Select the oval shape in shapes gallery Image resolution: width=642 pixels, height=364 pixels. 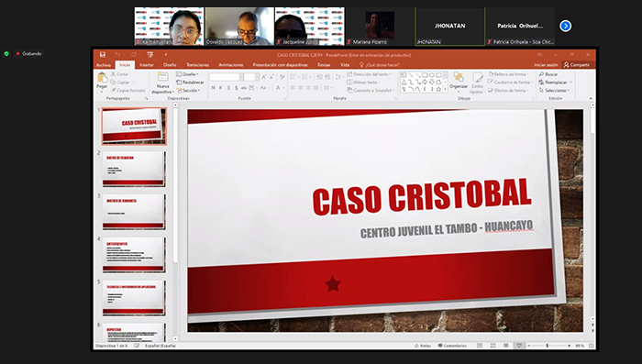pos(432,75)
